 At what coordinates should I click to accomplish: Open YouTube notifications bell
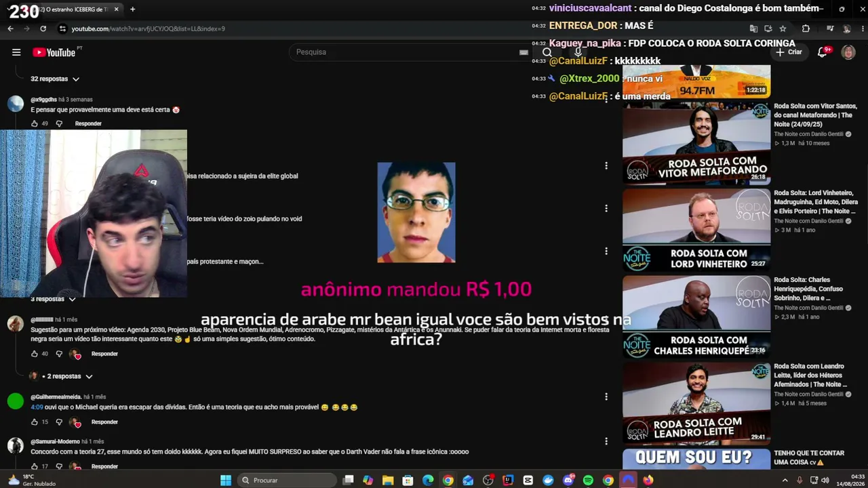click(x=823, y=52)
